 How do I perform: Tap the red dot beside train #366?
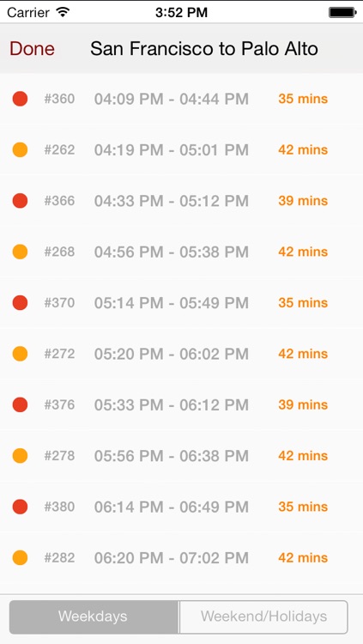(20, 201)
